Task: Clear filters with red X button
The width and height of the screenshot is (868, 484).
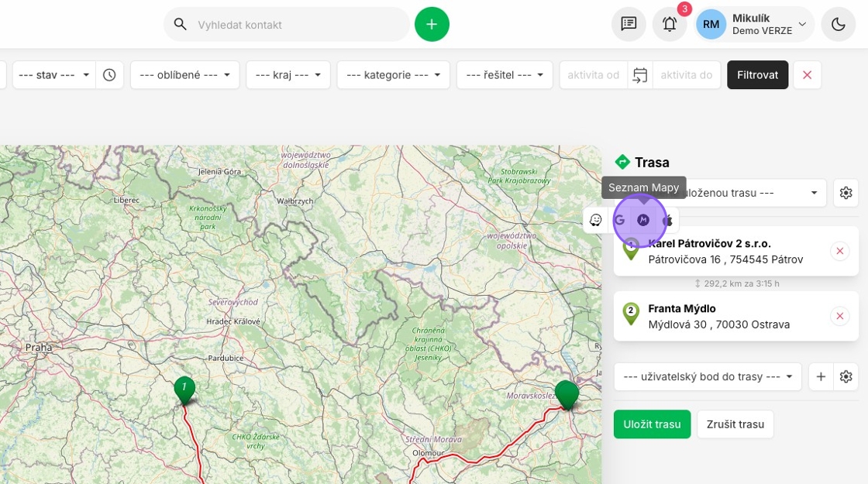Action: click(807, 75)
